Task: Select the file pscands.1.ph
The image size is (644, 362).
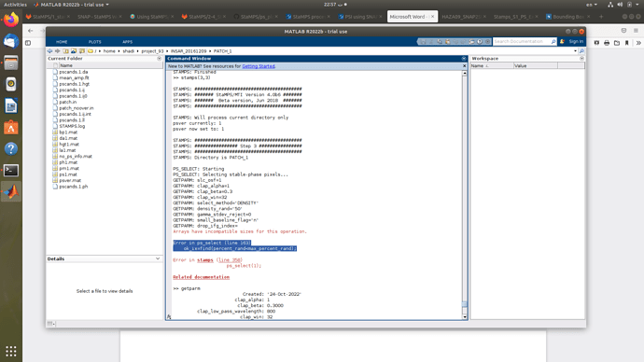Action: pyautogui.click(x=74, y=187)
